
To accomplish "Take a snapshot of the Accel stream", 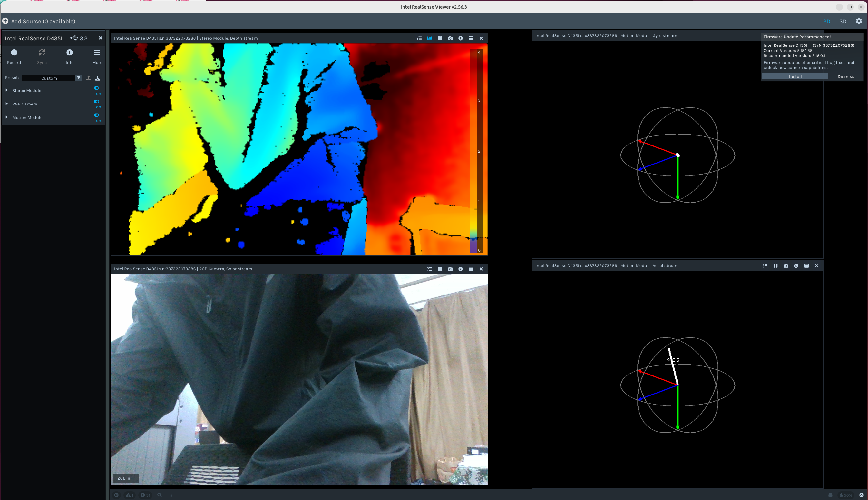I will pos(786,265).
